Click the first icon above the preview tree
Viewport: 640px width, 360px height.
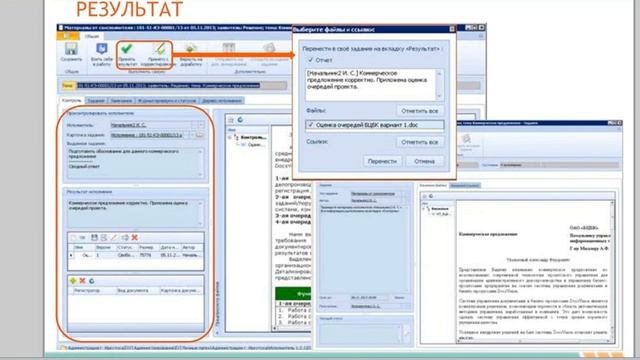pos(231,120)
